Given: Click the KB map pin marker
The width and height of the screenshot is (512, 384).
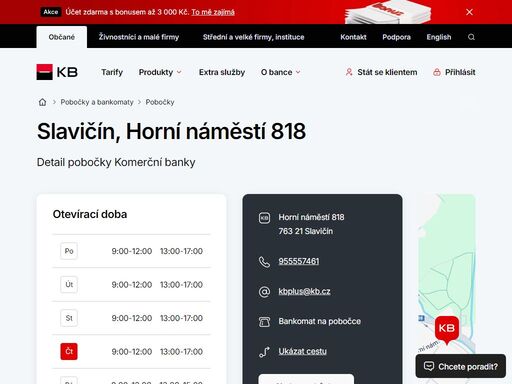Looking at the screenshot, I should 447,330.
